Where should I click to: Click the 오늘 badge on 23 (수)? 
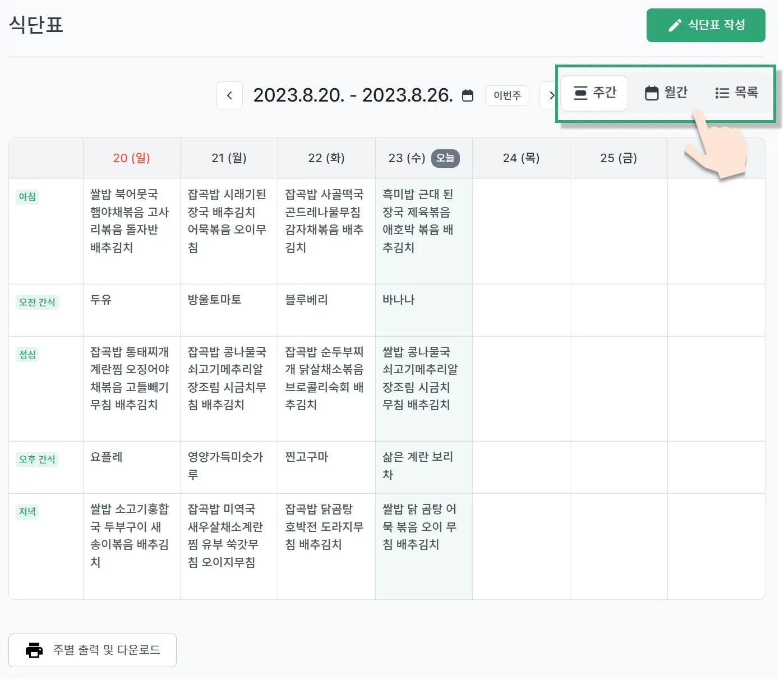[445, 158]
